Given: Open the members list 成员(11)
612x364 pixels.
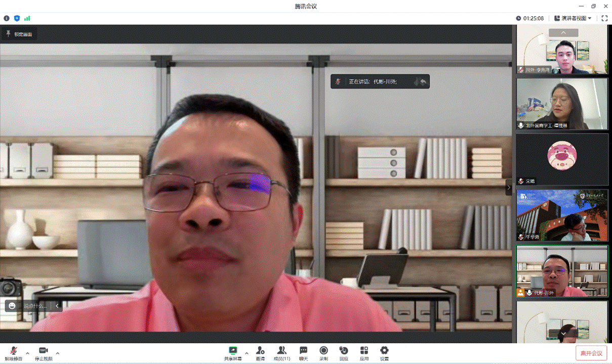Looking at the screenshot, I should (282, 353).
